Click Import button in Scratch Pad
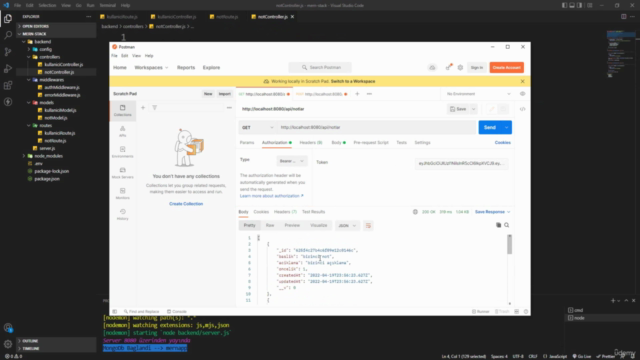 (x=224, y=94)
